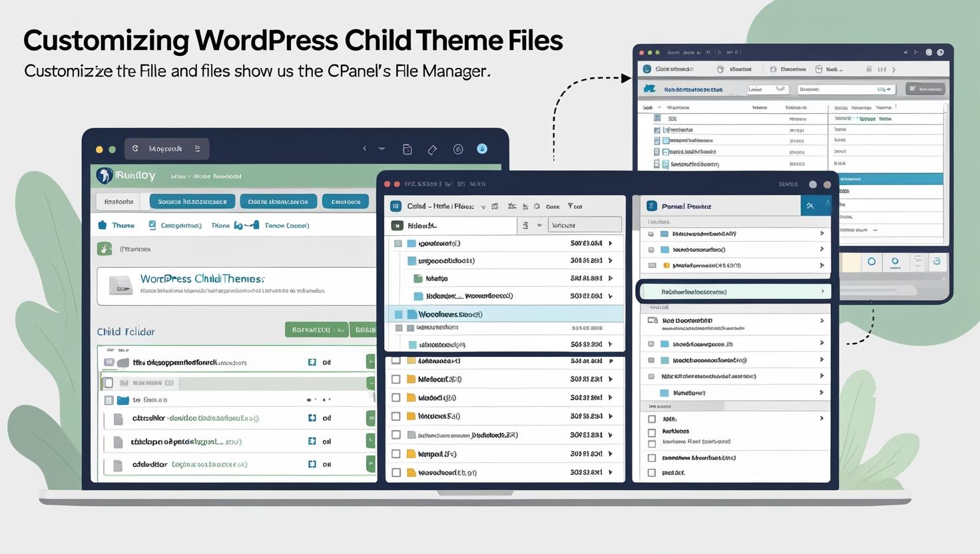Tick checkbox on top row of Child Felider list
This screenshot has height=554, width=980.
click(x=109, y=362)
